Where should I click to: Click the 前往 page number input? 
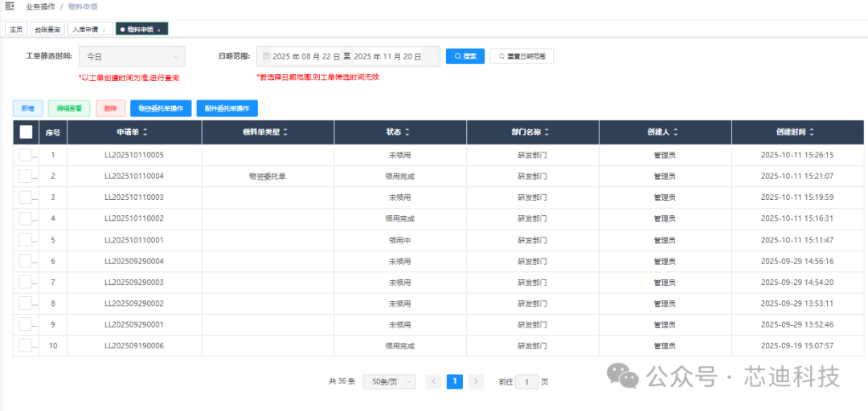[x=527, y=381]
